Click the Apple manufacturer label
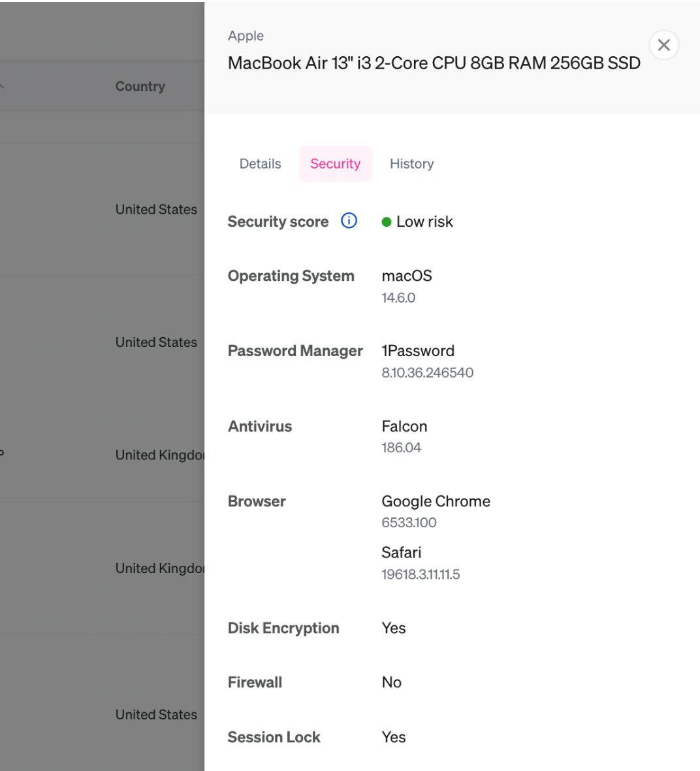This screenshot has height=771, width=700. pos(246,36)
